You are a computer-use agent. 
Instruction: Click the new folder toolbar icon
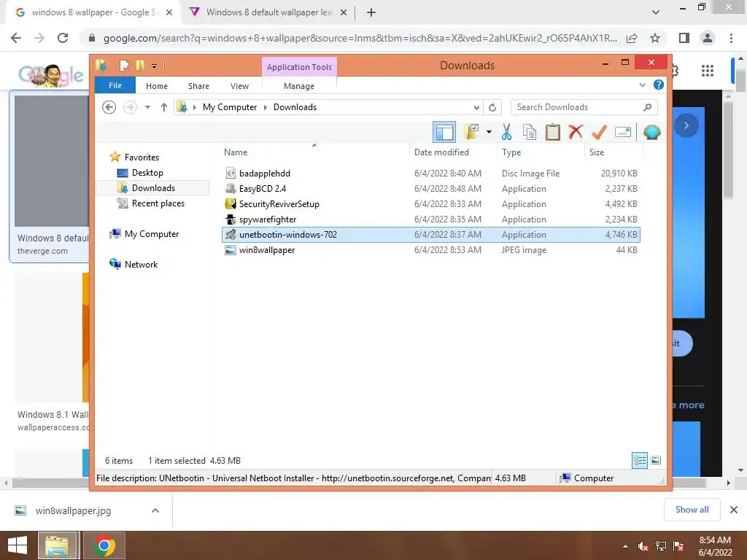pos(471,132)
